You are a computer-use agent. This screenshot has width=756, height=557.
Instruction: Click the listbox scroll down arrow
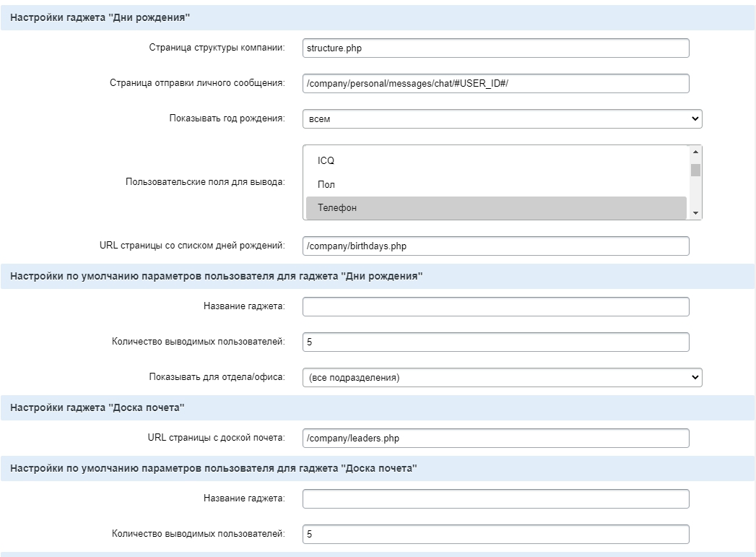tap(695, 212)
